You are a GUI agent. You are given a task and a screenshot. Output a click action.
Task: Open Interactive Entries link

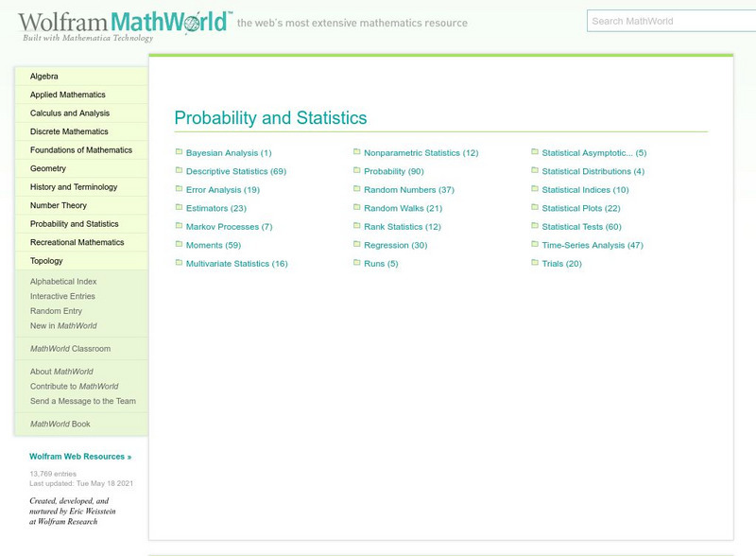(62, 296)
